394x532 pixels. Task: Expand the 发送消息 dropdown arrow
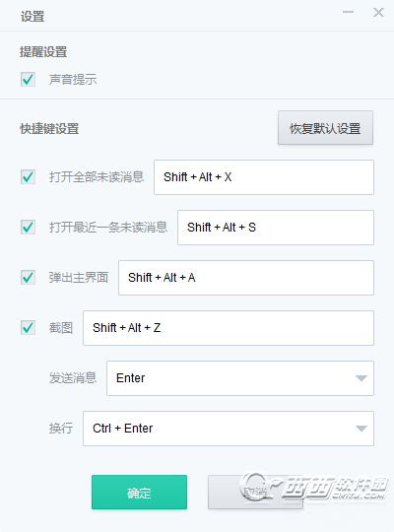361,378
